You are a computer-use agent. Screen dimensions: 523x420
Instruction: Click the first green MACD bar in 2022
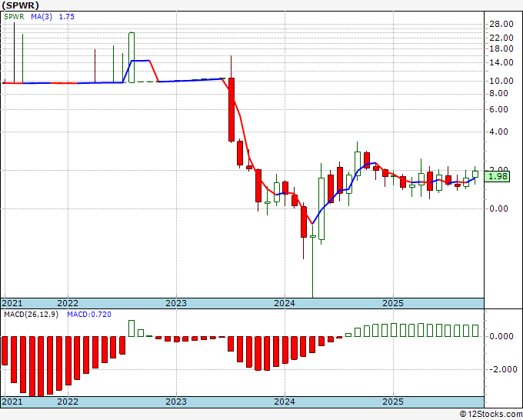[132, 328]
